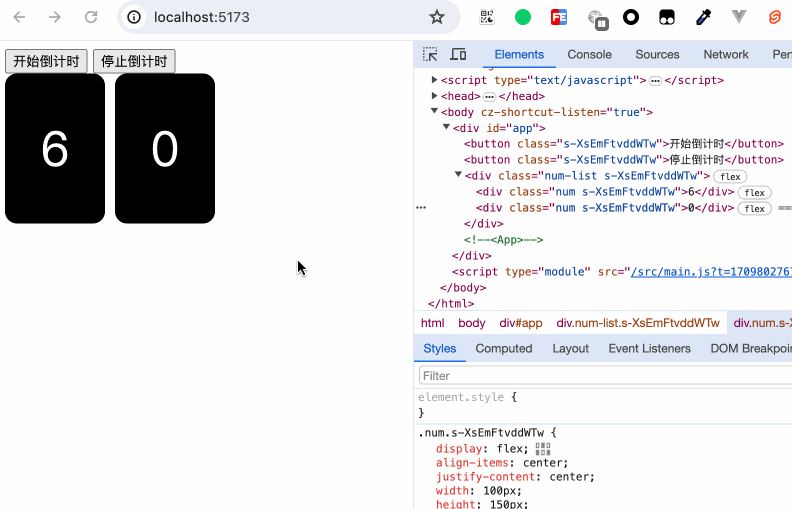Switch to the Elements tab
Image resolution: width=792 pixels, height=509 pixels.
(x=519, y=55)
